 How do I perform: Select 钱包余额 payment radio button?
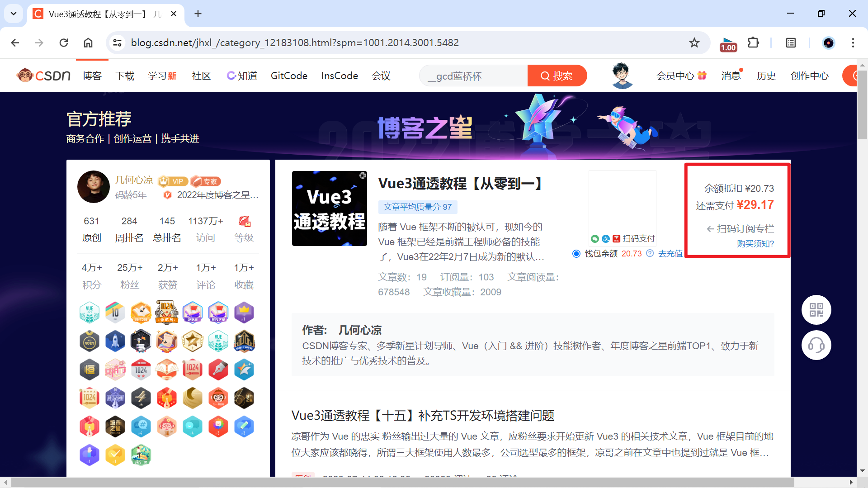click(x=576, y=253)
